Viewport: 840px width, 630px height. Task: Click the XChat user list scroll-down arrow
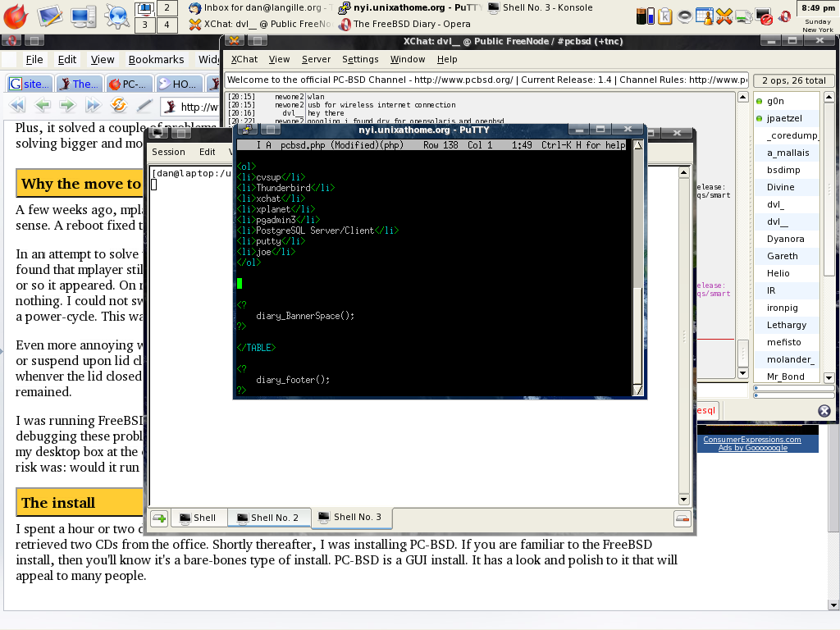(829, 377)
